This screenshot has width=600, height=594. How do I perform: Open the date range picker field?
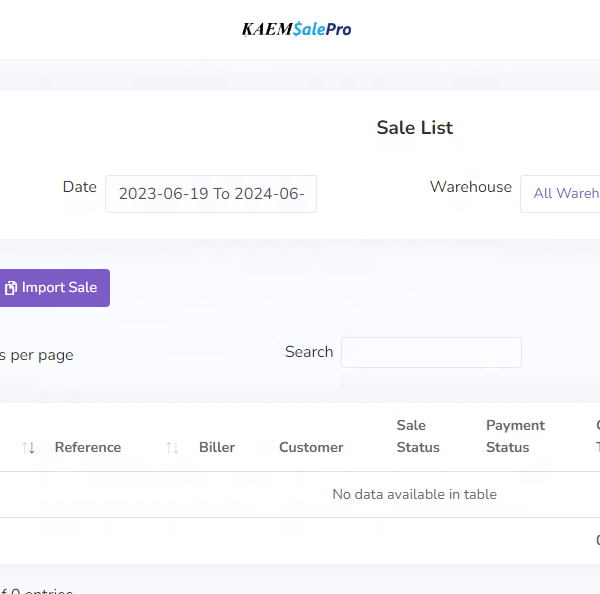(211, 194)
